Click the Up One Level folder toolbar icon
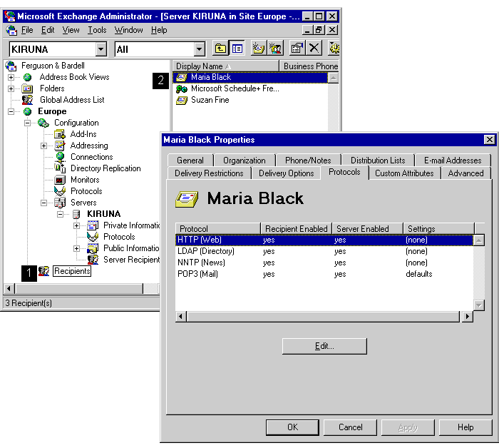Image resolution: width=499 pixels, height=448 pixels. tap(220, 49)
